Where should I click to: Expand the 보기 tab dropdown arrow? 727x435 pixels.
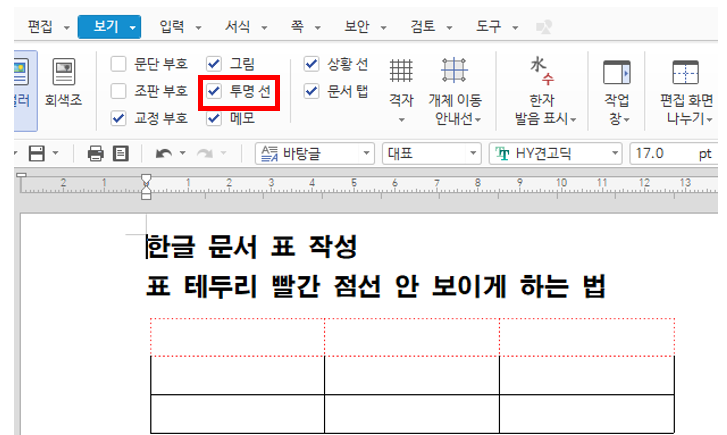pyautogui.click(x=133, y=28)
